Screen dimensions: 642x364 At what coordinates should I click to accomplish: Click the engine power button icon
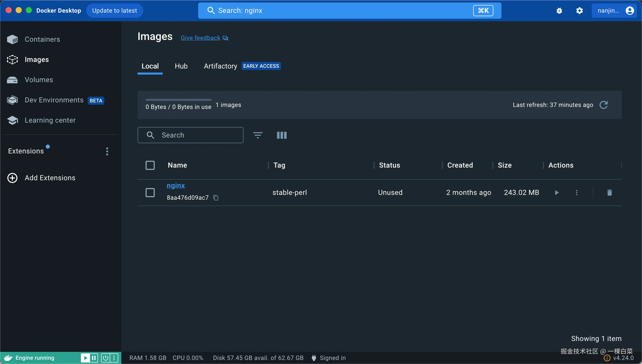coord(105,358)
